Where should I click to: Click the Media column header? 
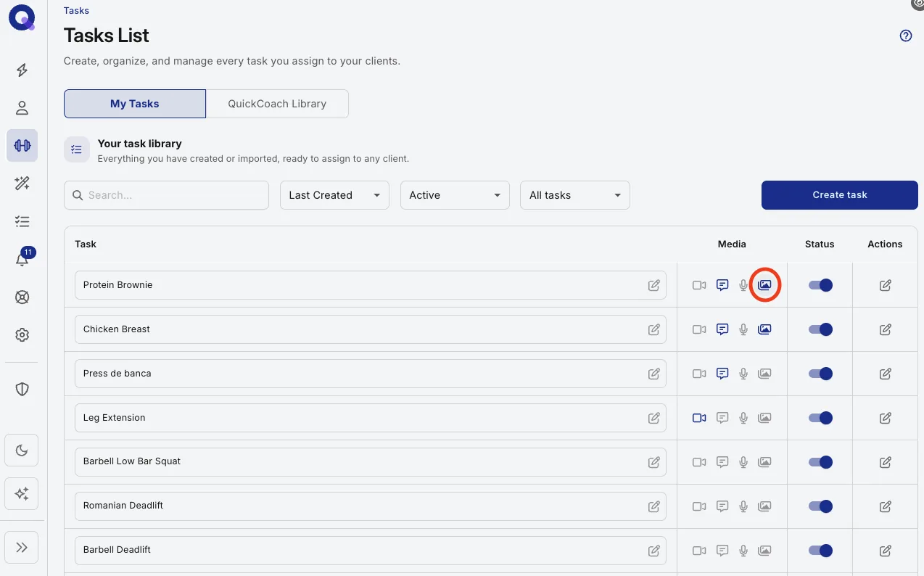732,244
